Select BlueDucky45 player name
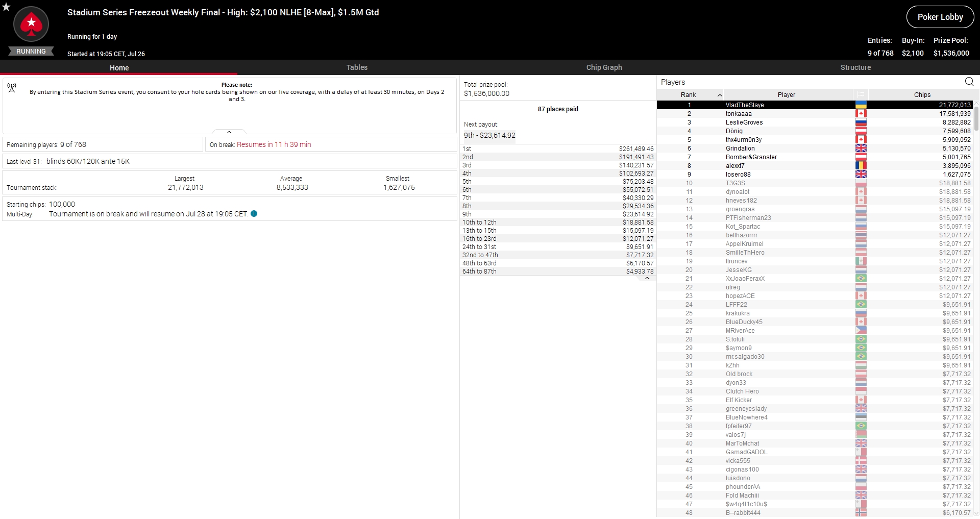Viewport: 980px width, 519px height. (744, 322)
